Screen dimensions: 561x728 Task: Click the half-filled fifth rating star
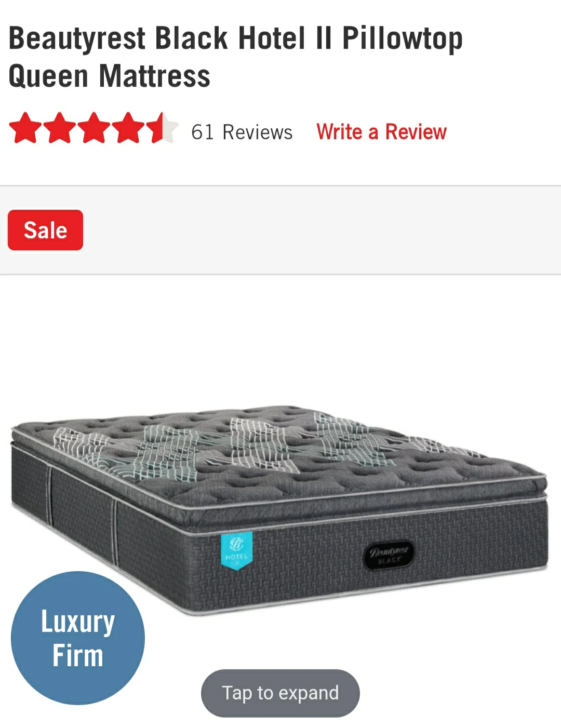coord(162,128)
